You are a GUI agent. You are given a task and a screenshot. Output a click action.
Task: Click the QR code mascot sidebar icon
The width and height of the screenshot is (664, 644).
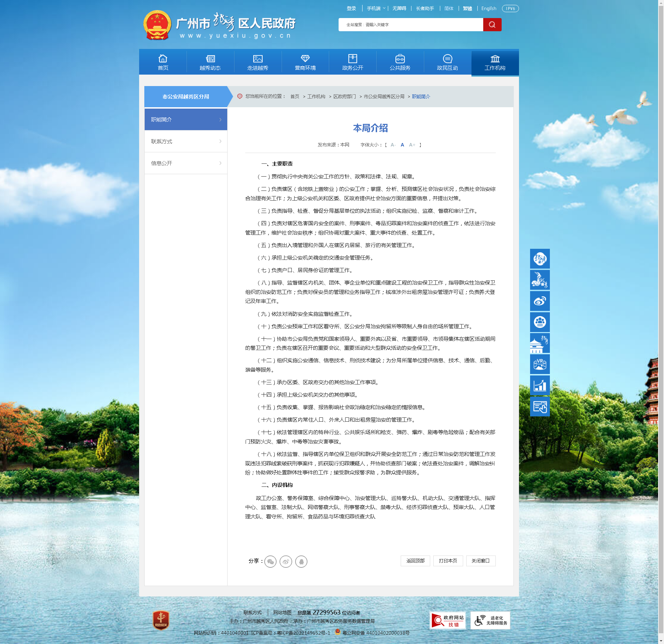click(540, 280)
